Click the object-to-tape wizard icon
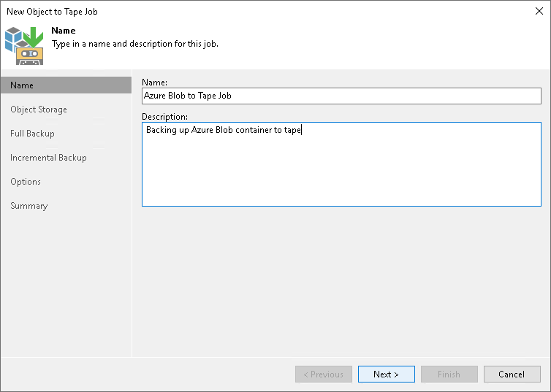Viewport: 551px width, 392px height. pyautogui.click(x=24, y=44)
